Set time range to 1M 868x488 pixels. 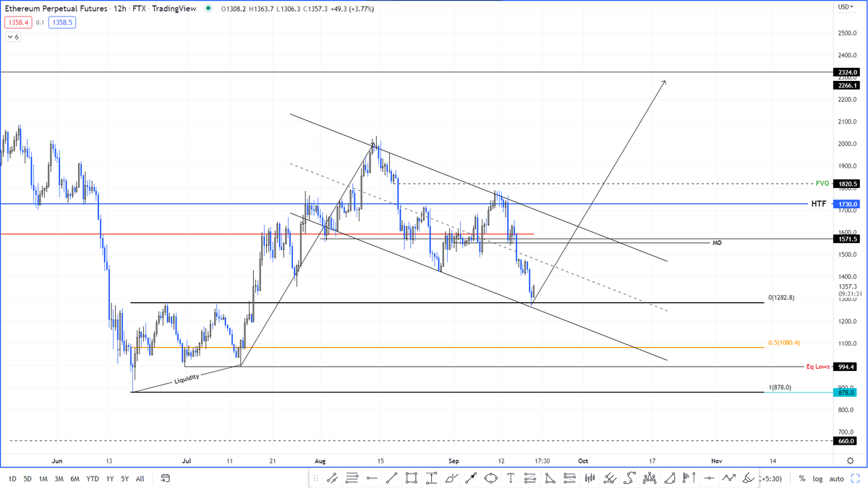tap(43, 479)
